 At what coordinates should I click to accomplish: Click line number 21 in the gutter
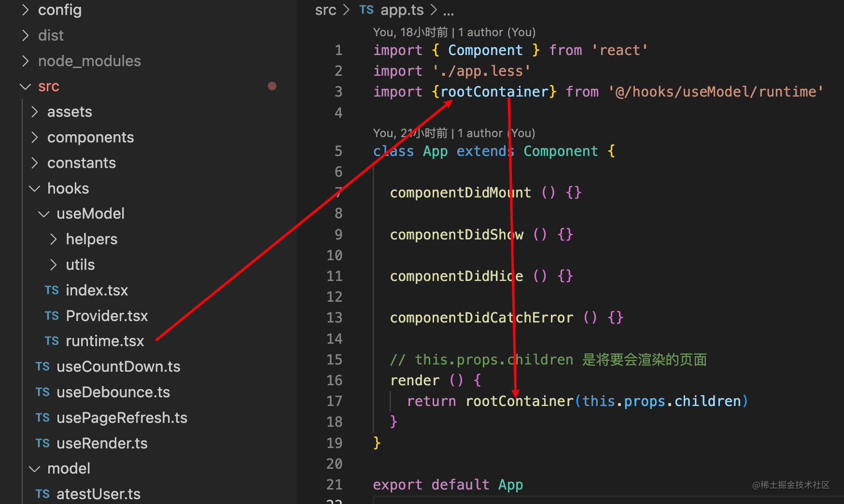[x=334, y=485]
